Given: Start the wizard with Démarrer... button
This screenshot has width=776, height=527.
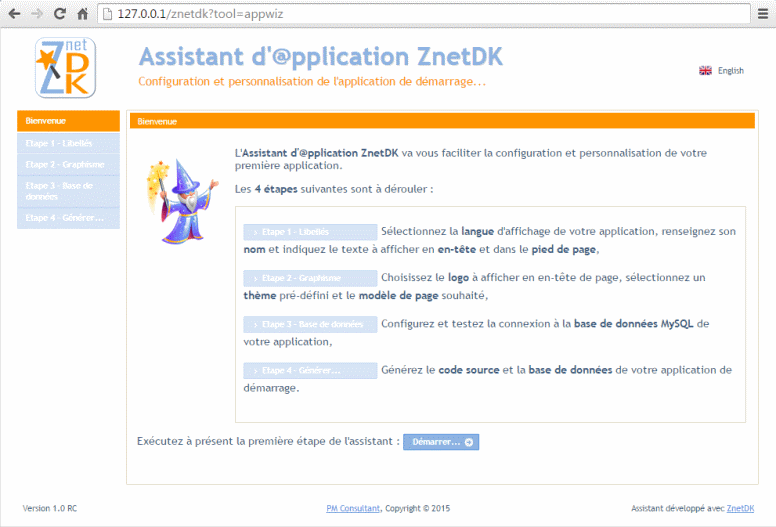Looking at the screenshot, I should pyautogui.click(x=441, y=442).
